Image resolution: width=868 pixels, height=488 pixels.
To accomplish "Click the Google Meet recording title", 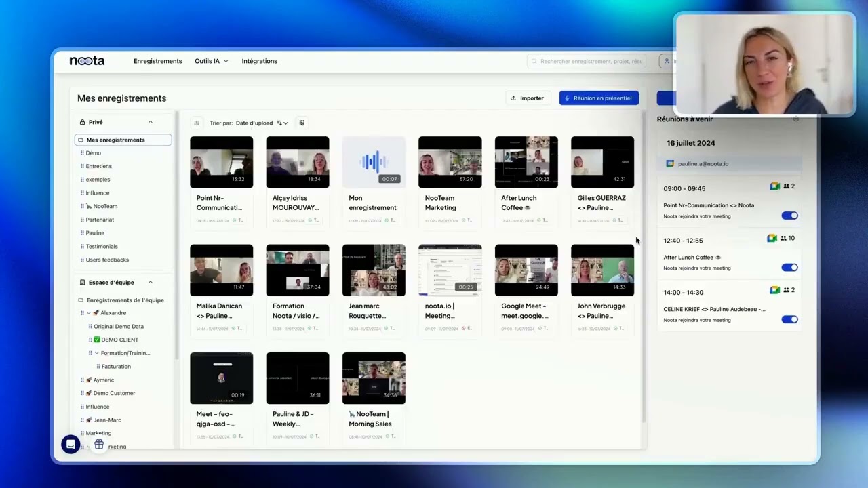I will coord(524,310).
